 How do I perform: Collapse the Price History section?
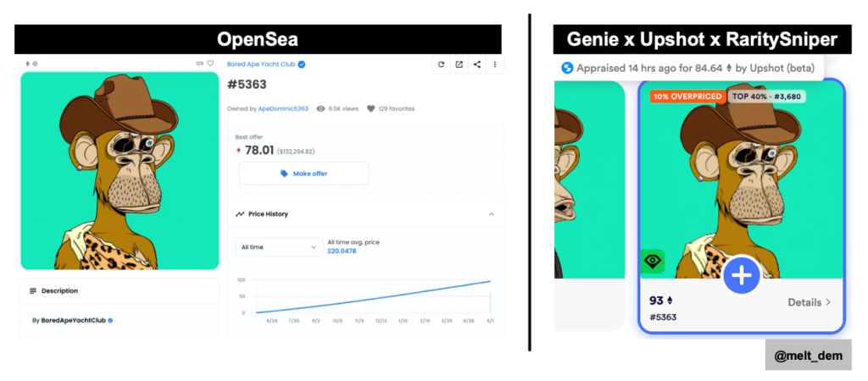(491, 214)
